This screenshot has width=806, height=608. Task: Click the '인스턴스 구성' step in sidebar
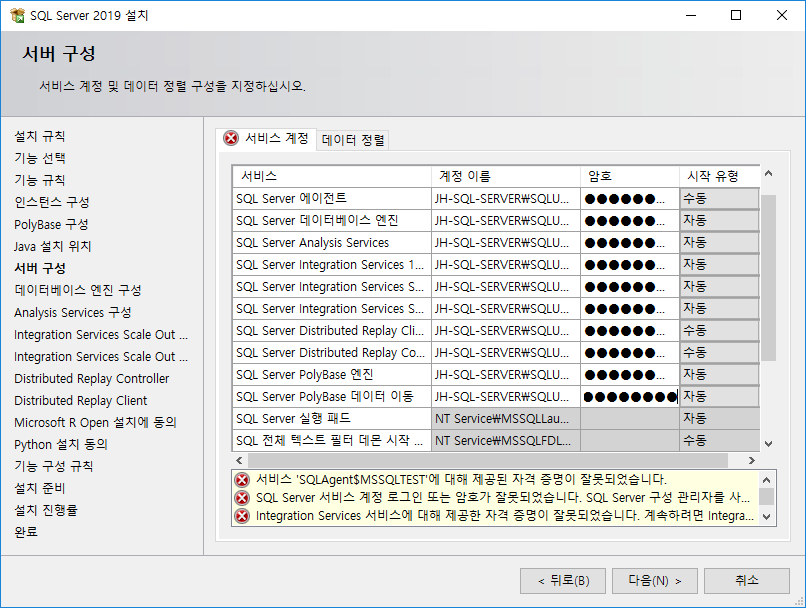[52, 202]
